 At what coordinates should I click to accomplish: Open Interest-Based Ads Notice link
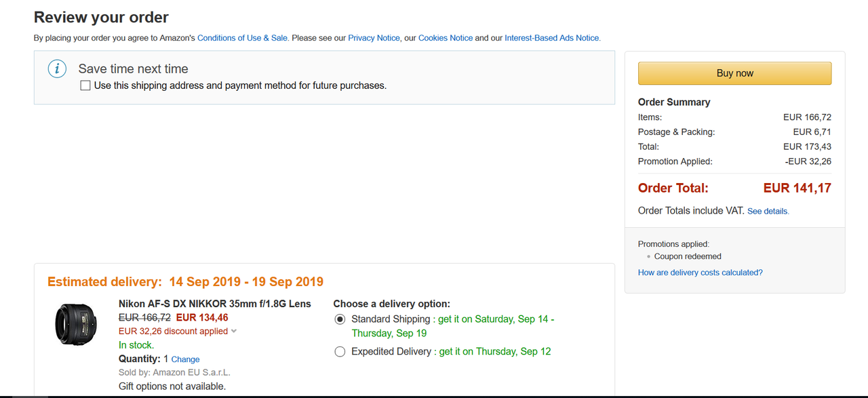coord(552,38)
